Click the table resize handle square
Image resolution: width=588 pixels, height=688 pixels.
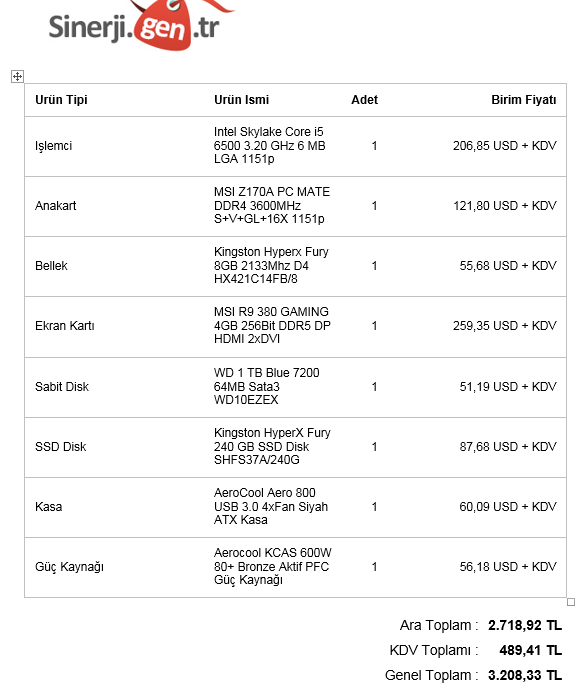(571, 602)
